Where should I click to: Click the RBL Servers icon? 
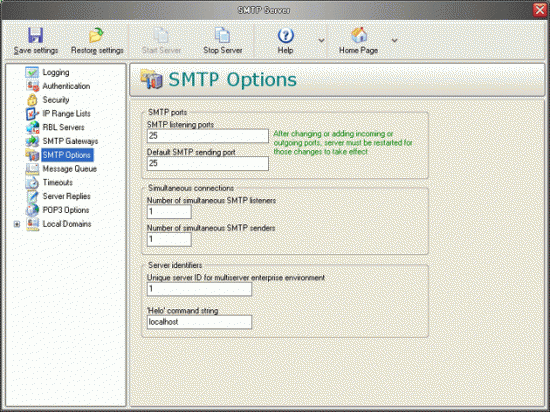pos(32,127)
